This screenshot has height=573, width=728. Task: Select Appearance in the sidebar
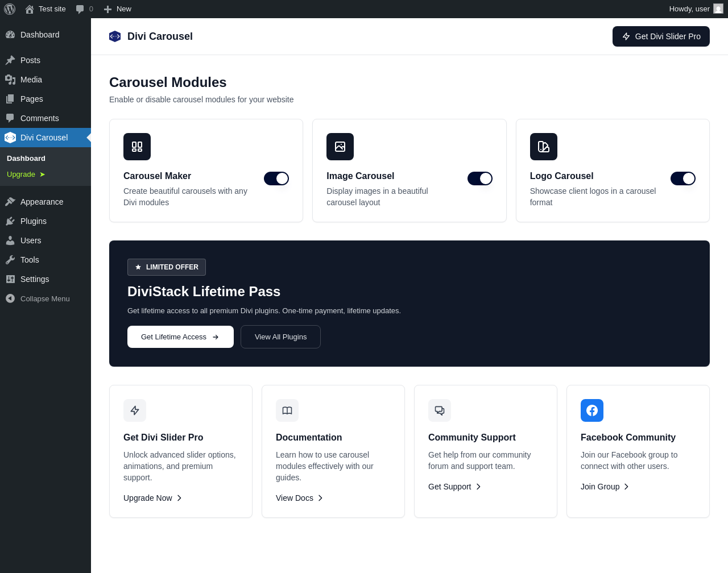(x=45, y=202)
